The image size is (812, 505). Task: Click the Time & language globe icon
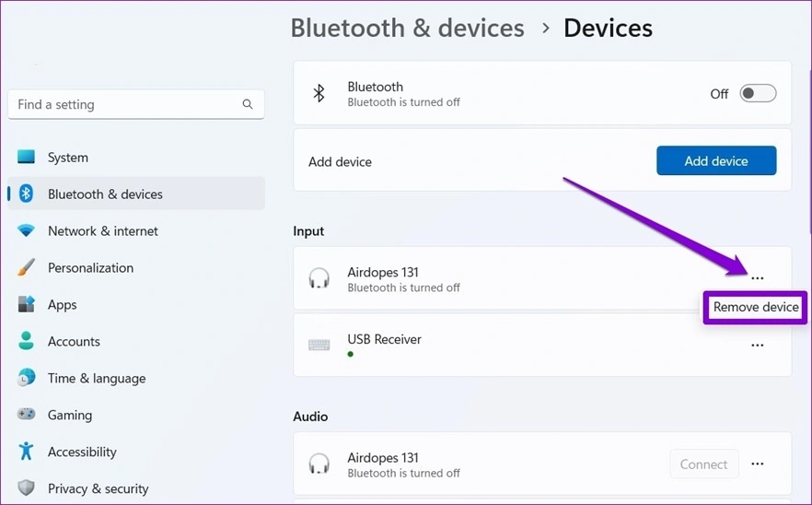click(26, 378)
